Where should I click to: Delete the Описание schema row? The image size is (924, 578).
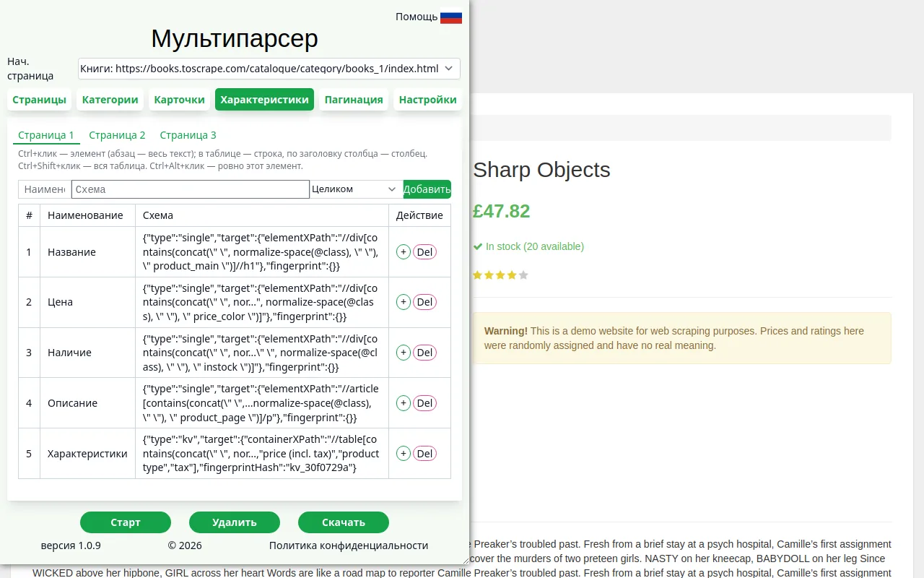pos(424,403)
